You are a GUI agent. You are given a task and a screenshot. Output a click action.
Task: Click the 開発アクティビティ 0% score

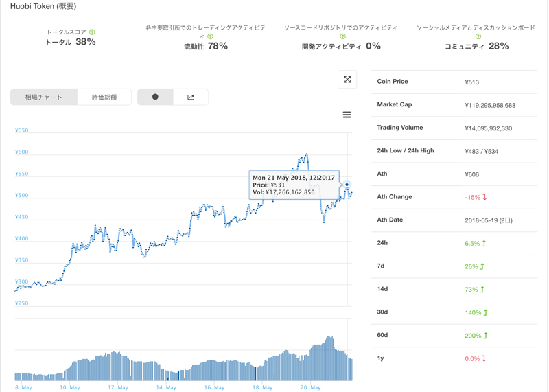click(341, 46)
